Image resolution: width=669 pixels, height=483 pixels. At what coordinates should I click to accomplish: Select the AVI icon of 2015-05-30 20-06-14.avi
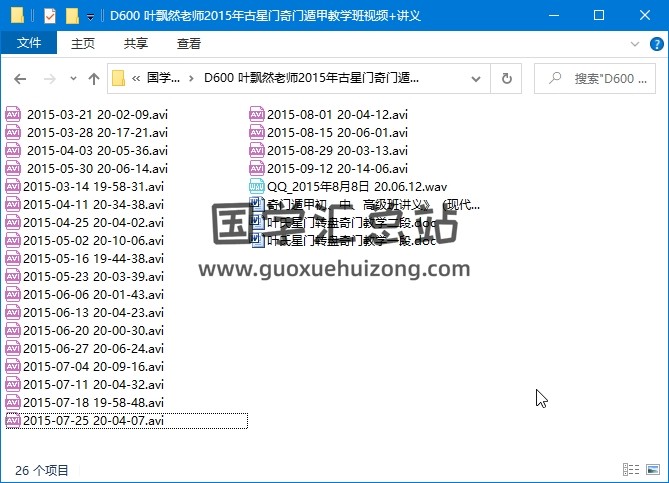tap(13, 169)
